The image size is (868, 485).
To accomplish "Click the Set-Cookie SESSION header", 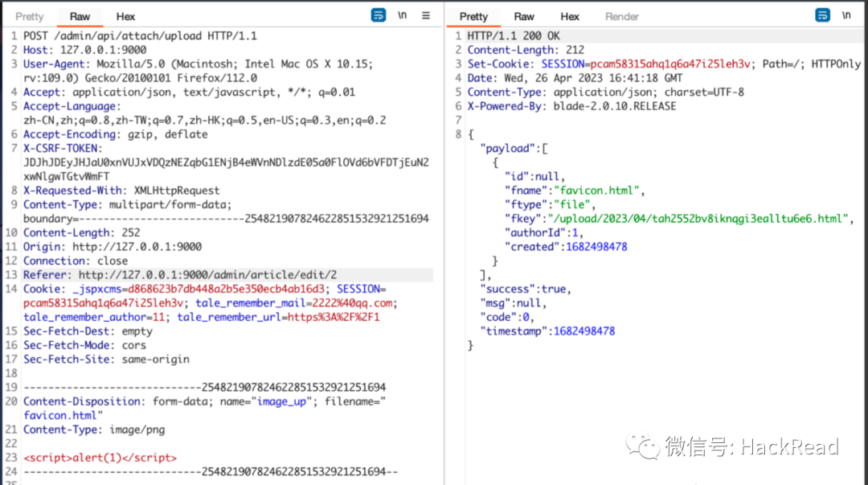I will click(665, 64).
